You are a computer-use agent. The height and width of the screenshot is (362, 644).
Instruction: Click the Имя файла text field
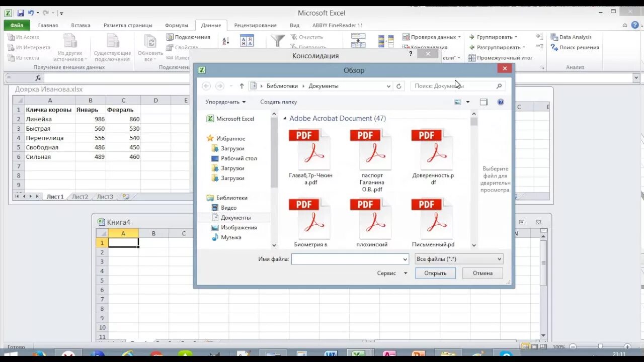[x=346, y=259]
